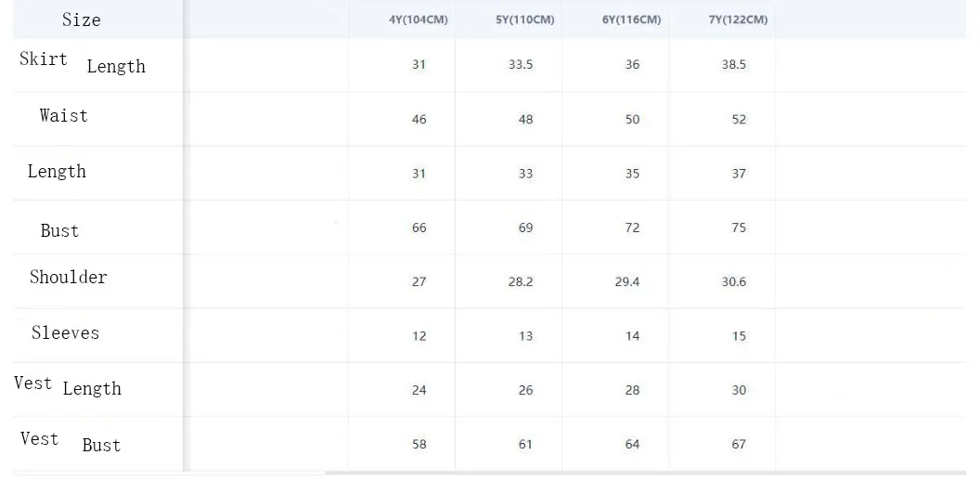Select the Skirt Length row label
This screenshot has height=481, width=980.
click(x=83, y=62)
